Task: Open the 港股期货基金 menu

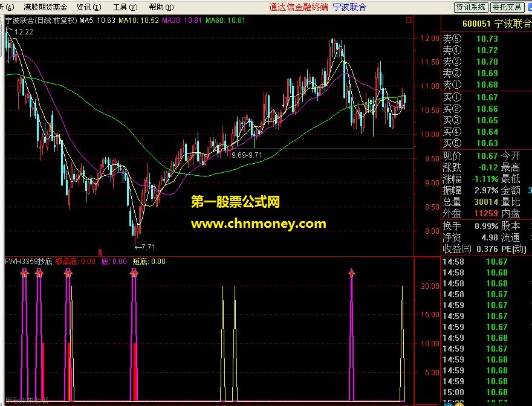Action: [45, 7]
